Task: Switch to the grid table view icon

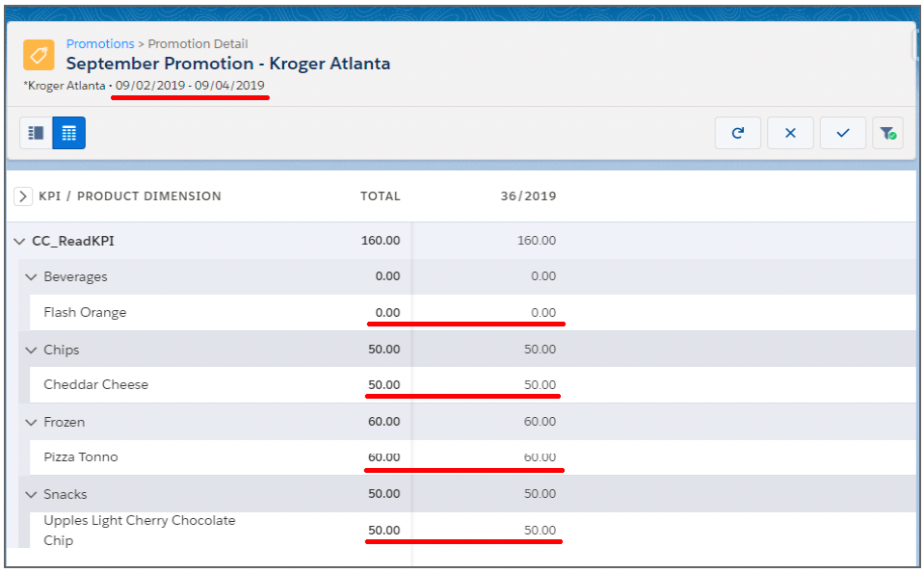Action: (69, 133)
